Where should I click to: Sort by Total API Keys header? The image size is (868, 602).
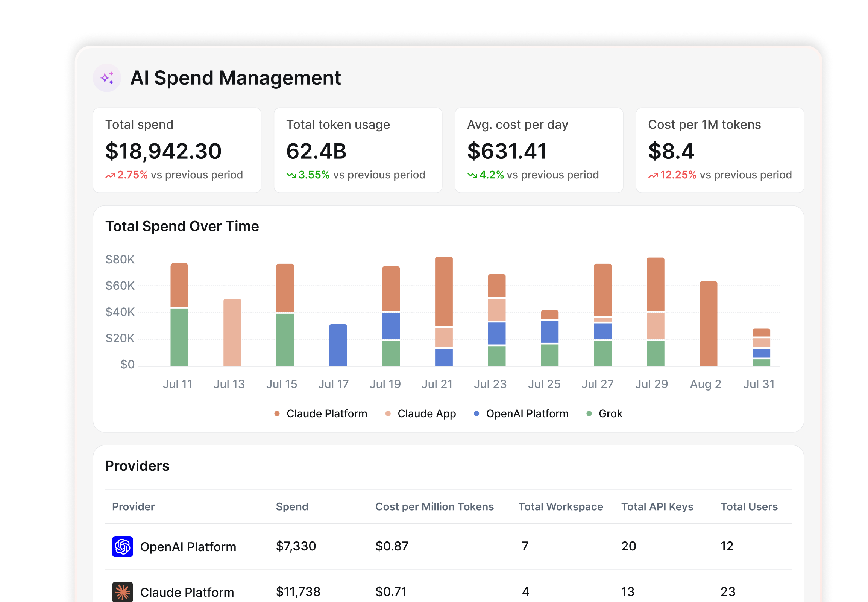click(x=657, y=506)
